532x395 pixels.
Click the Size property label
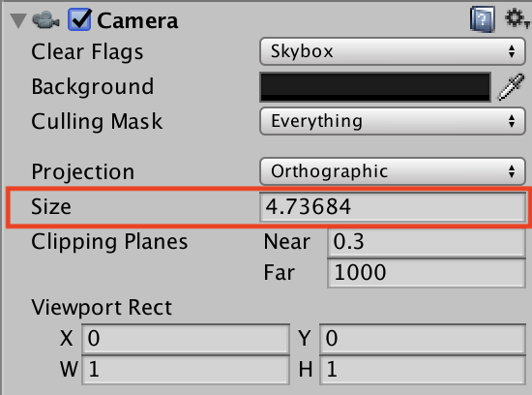point(51,206)
